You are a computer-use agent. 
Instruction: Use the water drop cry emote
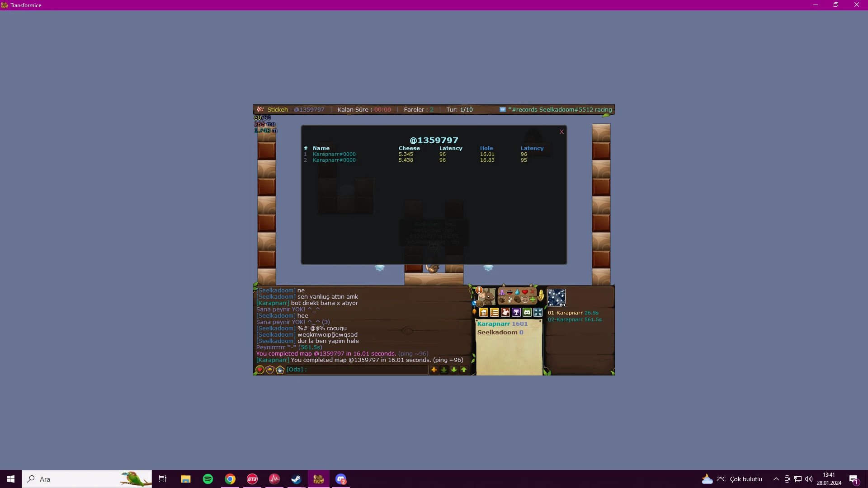point(517,292)
